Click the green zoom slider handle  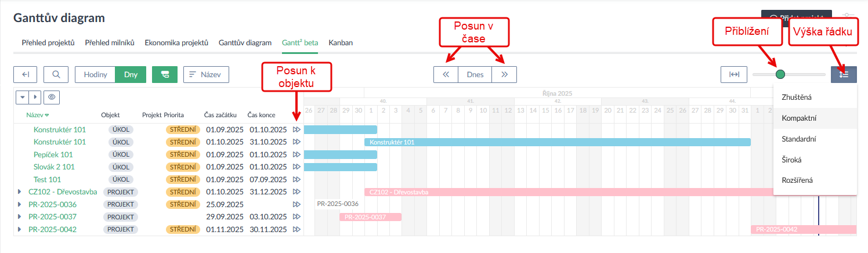[x=780, y=74]
